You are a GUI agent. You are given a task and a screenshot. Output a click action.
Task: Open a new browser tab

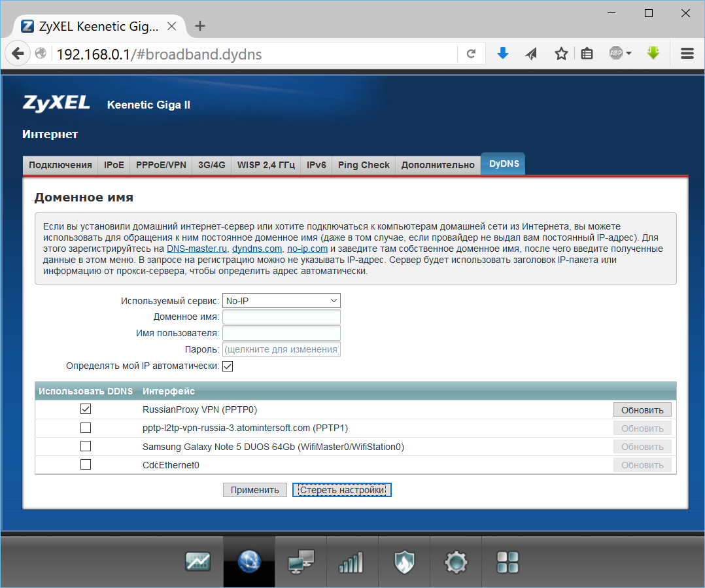200,26
